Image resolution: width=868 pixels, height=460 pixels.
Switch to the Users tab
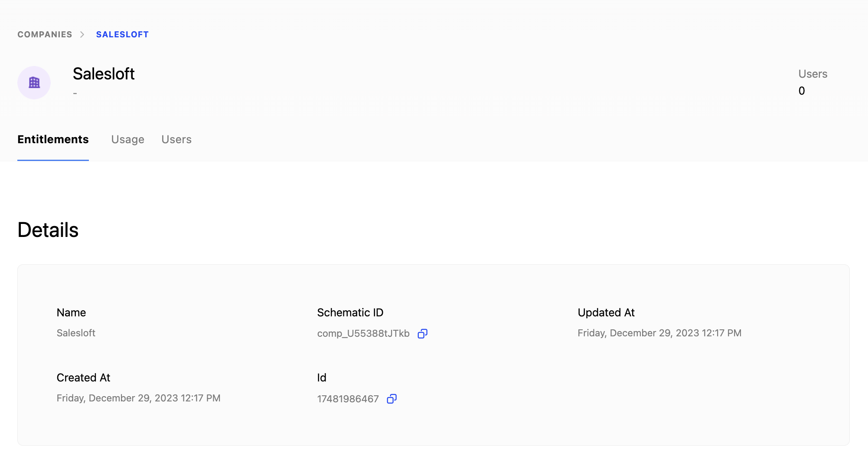(x=176, y=139)
